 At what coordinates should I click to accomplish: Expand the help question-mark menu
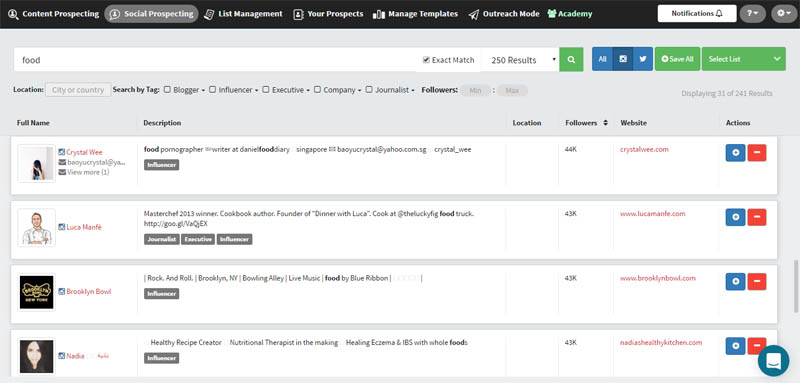(x=753, y=14)
